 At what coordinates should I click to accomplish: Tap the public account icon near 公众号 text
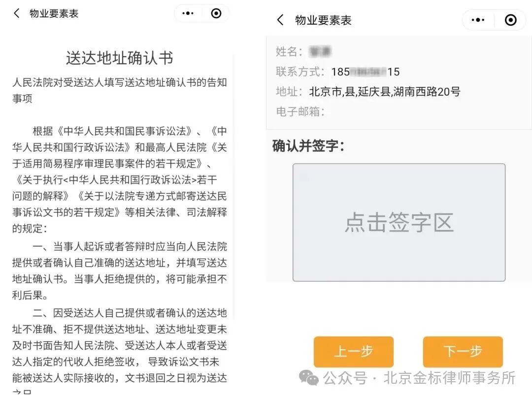point(308,378)
